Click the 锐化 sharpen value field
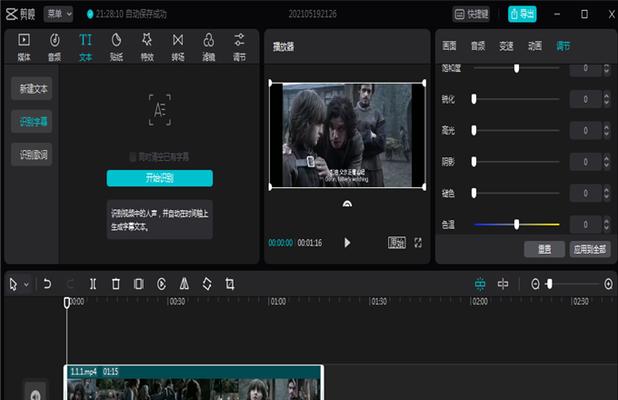 [x=586, y=99]
